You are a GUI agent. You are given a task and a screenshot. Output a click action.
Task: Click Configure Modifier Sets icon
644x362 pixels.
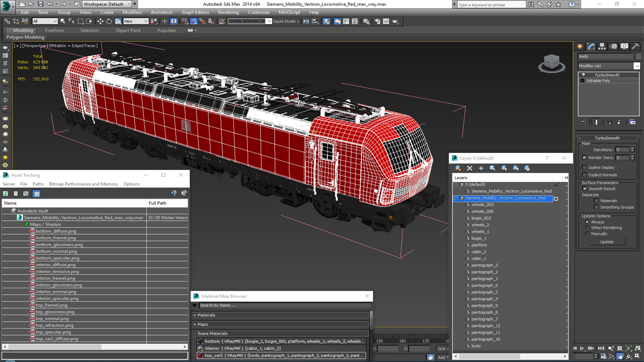click(x=633, y=122)
